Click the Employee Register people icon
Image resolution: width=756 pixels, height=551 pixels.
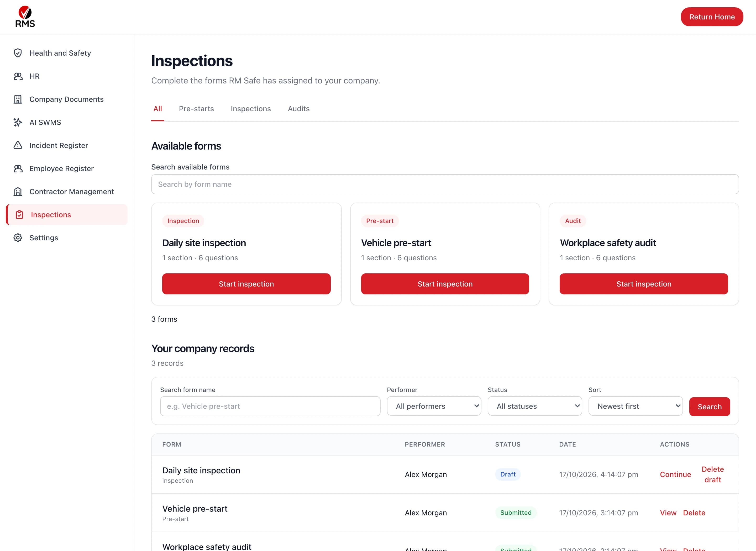(18, 168)
